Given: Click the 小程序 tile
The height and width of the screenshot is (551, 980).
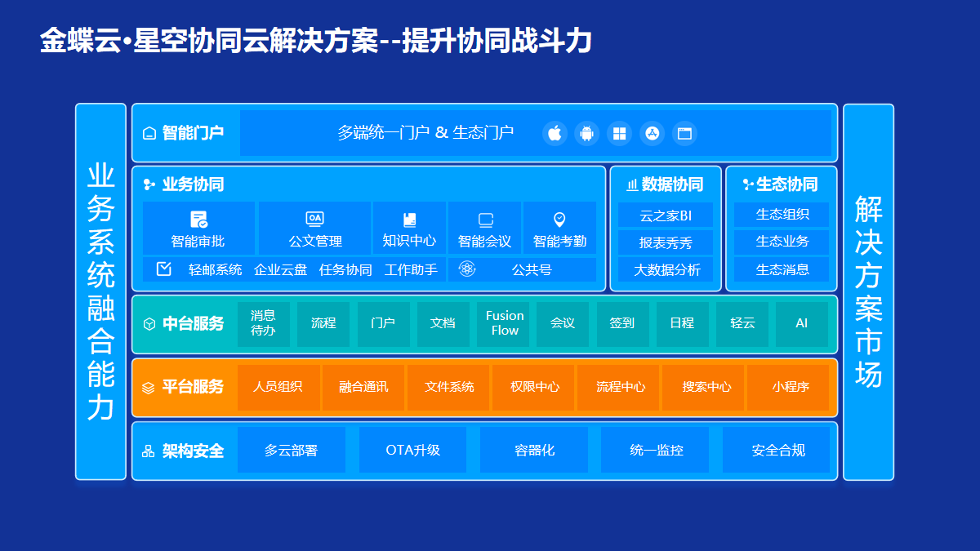Looking at the screenshot, I should click(x=789, y=388).
